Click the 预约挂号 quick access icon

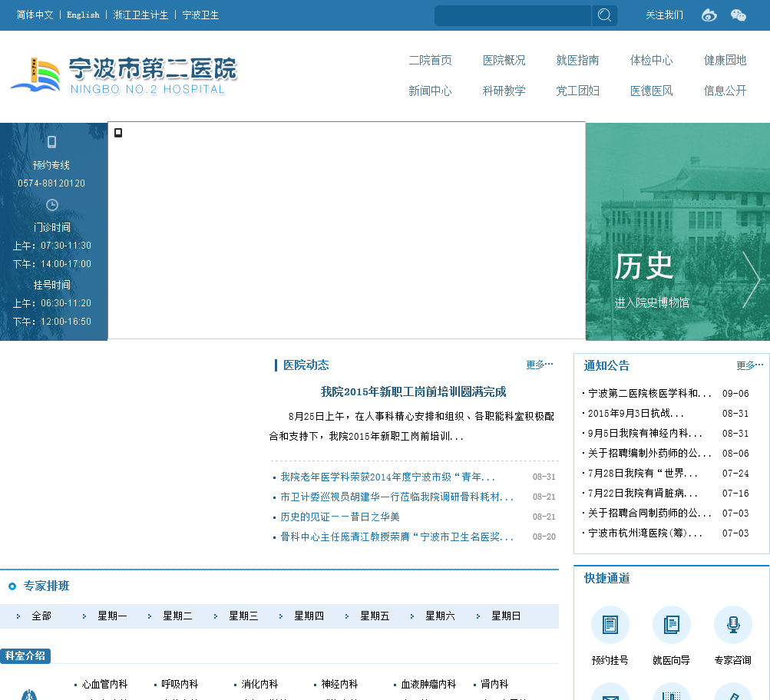click(x=610, y=625)
